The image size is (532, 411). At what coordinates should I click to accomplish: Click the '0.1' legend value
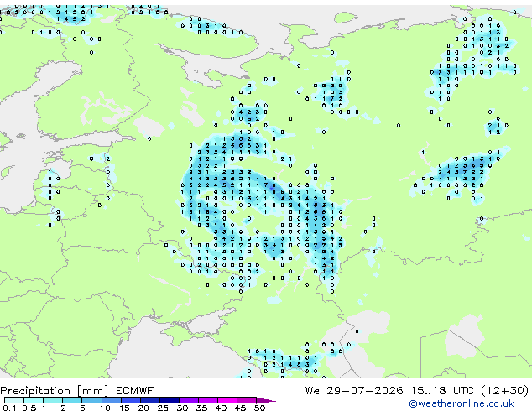(x=9, y=408)
